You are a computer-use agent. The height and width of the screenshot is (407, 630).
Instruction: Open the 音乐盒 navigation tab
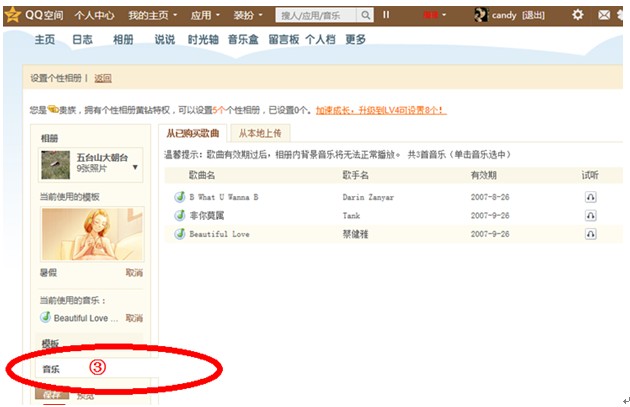point(243,39)
